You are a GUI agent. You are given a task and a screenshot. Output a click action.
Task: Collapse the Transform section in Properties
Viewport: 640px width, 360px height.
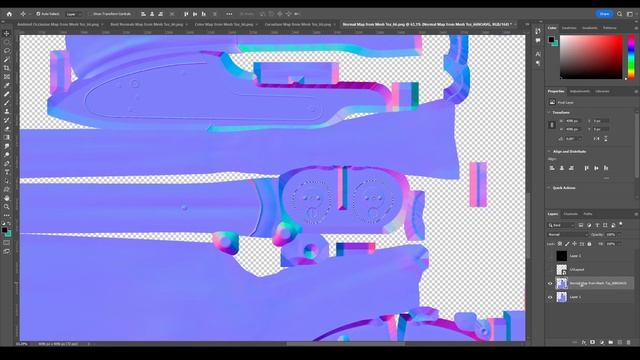(549, 112)
